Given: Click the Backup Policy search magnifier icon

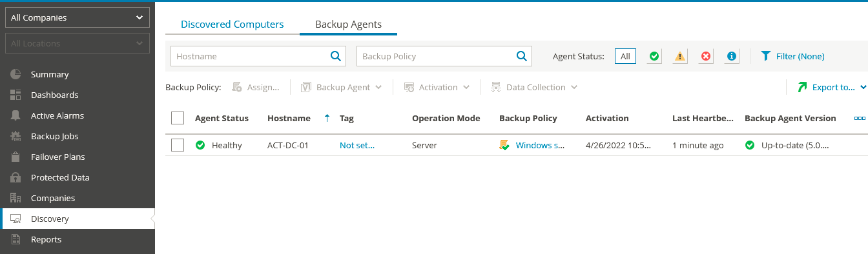Looking at the screenshot, I should click(x=522, y=56).
